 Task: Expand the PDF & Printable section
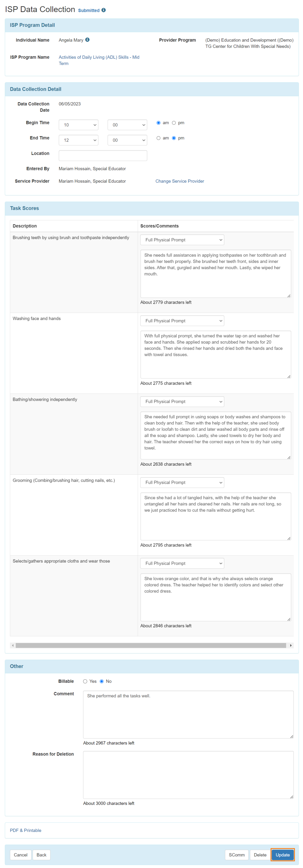coord(25,830)
